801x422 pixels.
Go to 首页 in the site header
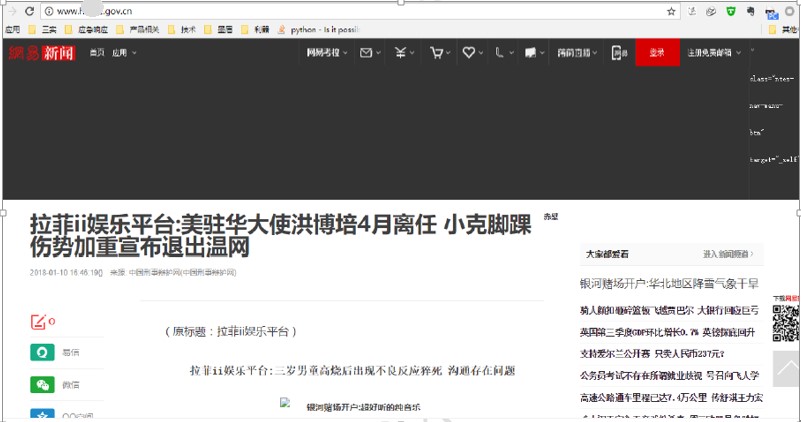pos(97,53)
